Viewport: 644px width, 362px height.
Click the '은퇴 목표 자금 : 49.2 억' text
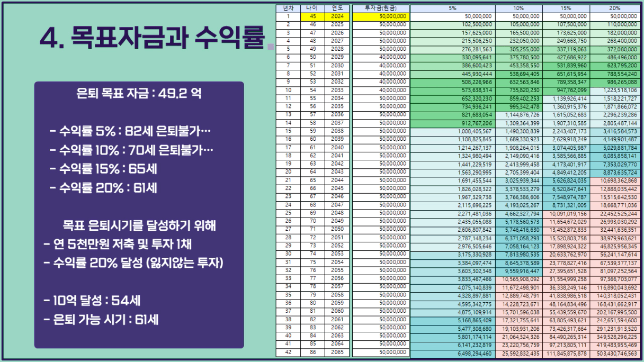pos(139,95)
